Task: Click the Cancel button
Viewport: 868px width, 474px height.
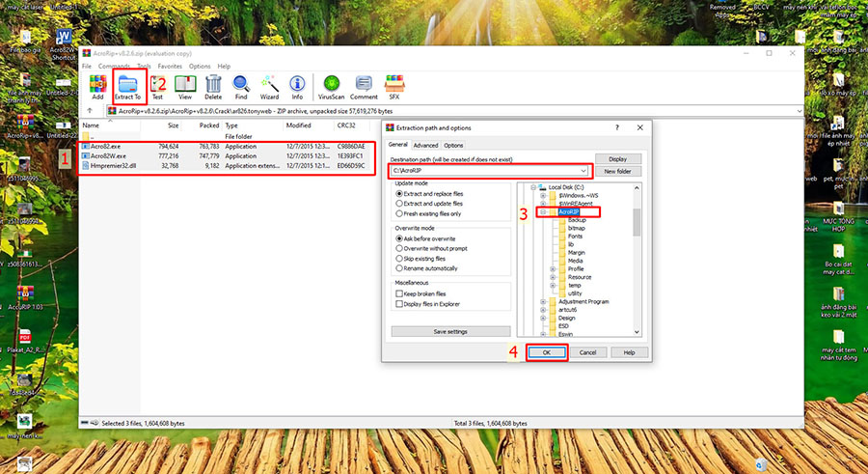Action: (x=587, y=352)
